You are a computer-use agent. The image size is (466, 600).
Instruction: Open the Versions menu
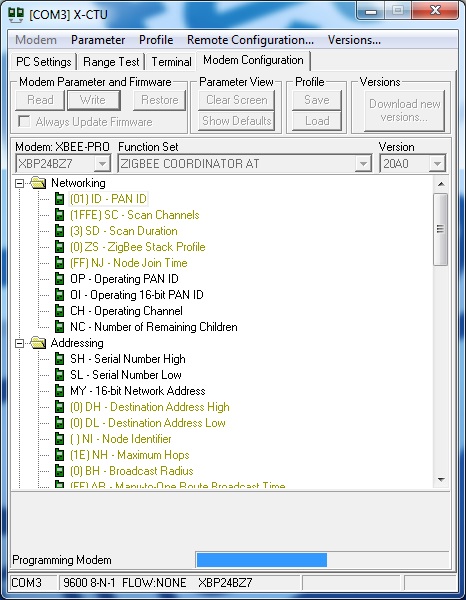(x=354, y=40)
